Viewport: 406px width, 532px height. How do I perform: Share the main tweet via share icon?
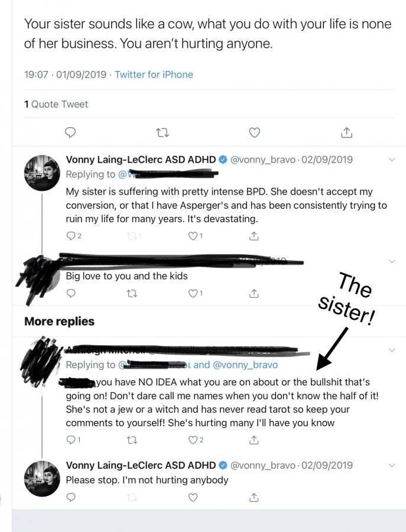pyautogui.click(x=346, y=132)
